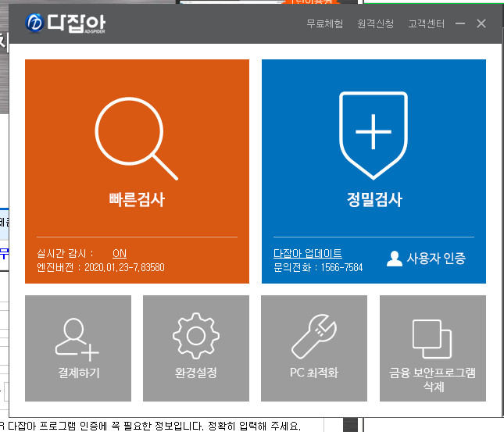Click the 결제하기 label text
Screen dimensions: 504x432
point(79,373)
